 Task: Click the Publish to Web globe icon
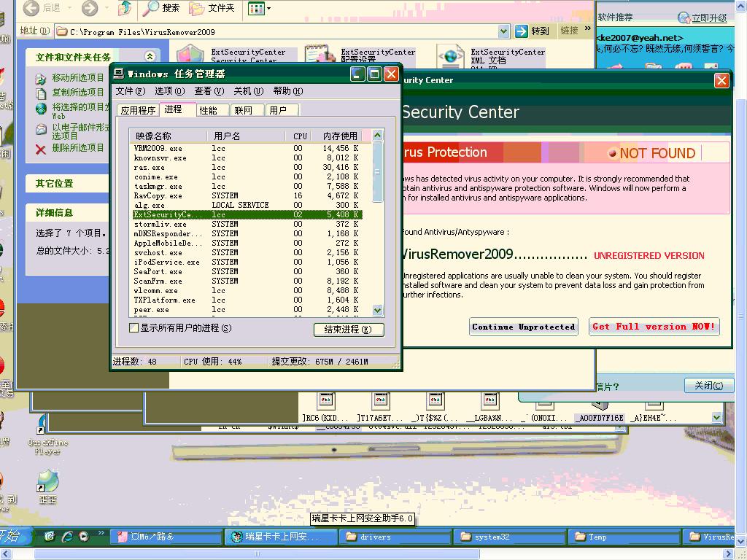[x=41, y=109]
